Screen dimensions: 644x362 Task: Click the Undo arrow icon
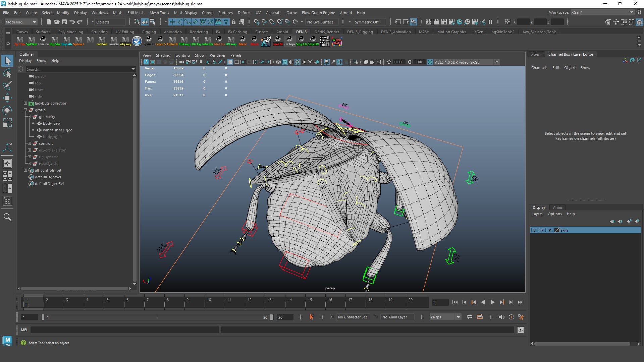coord(72,22)
